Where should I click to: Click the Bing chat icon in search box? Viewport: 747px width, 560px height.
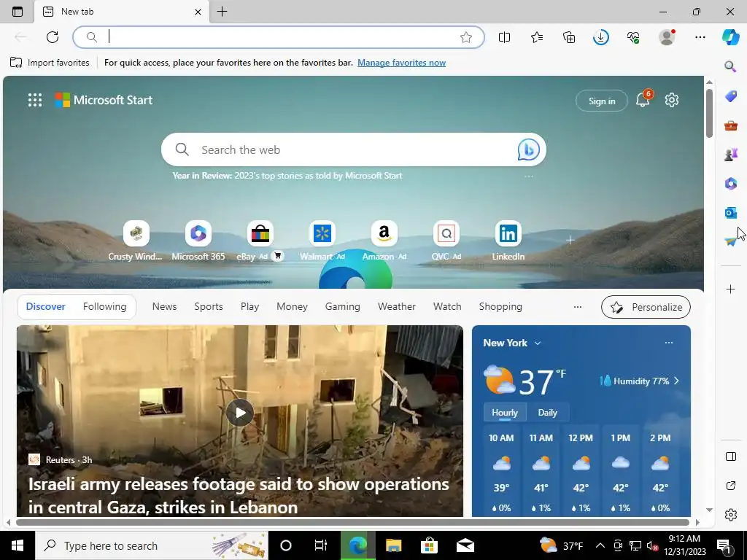(528, 149)
